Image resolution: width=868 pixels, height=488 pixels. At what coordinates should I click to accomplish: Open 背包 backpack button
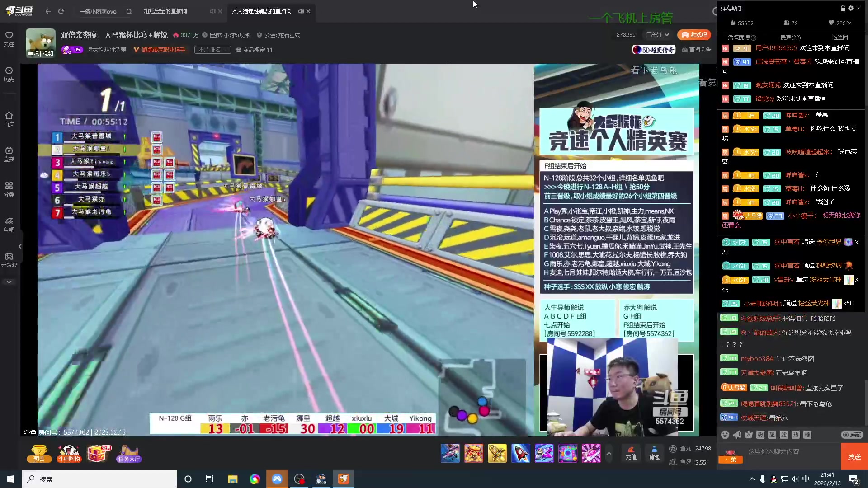coord(655,453)
